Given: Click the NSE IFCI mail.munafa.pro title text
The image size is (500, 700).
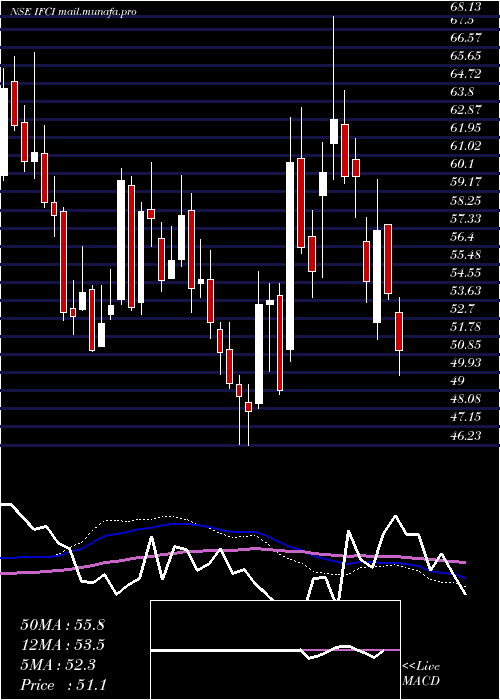Looking at the screenshot, I should click(72, 12).
